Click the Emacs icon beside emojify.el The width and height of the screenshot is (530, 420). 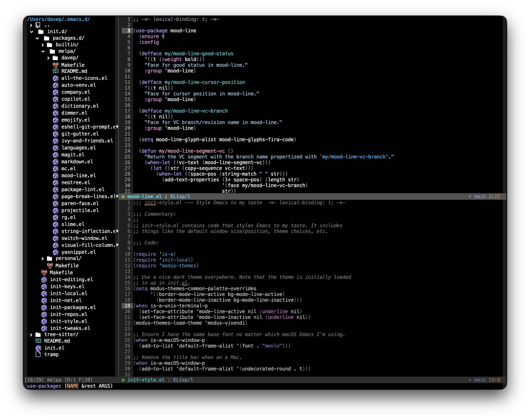click(56, 120)
